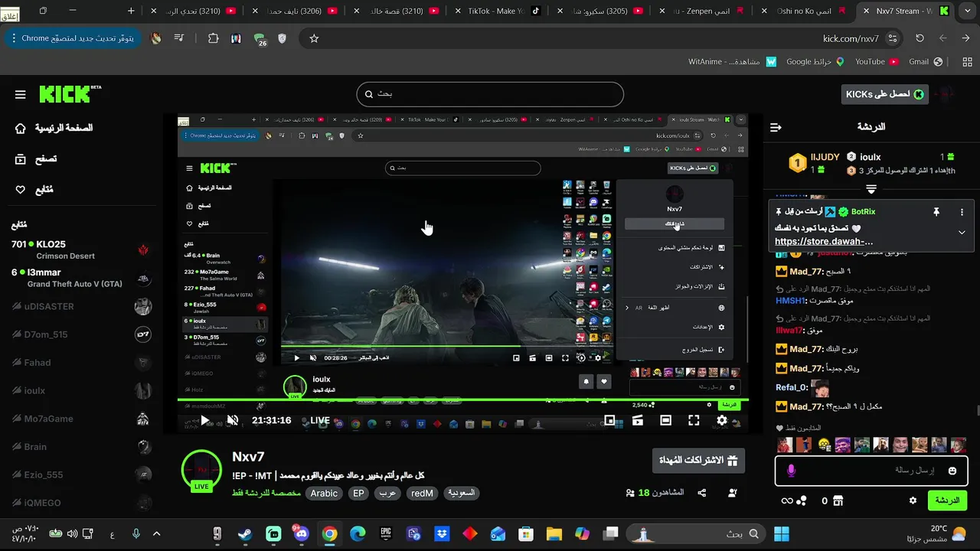Click the Chrome update notification button
This screenshot has height=551, width=980.
pos(72,38)
